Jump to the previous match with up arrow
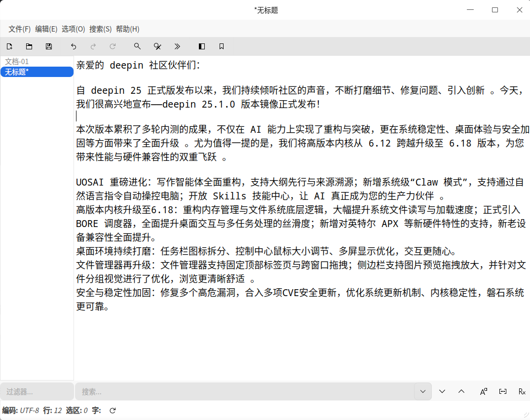The image size is (530, 420). point(461,391)
